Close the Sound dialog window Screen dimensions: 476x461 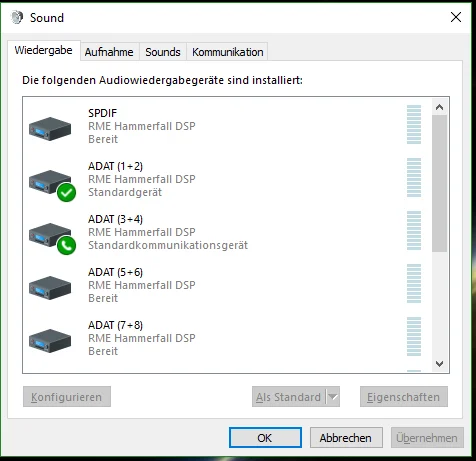[x=456, y=17]
